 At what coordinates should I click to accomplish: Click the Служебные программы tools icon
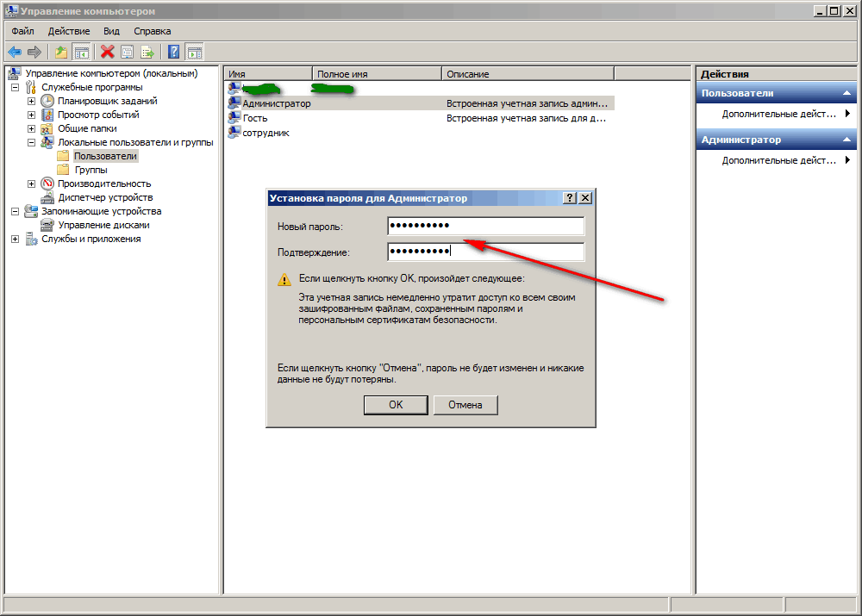click(x=31, y=87)
